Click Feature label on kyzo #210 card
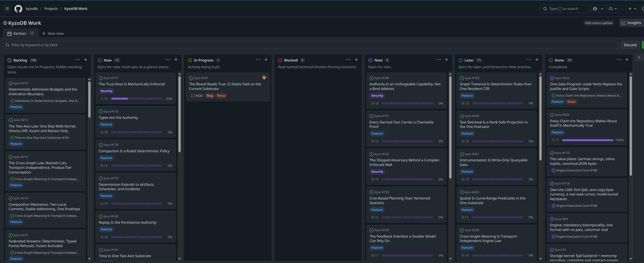Viewport: 644px width, 263px height. point(16,107)
